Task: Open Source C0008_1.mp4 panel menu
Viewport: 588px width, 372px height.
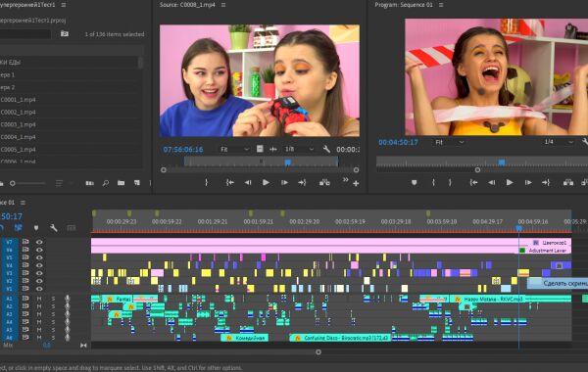Action: [x=223, y=5]
